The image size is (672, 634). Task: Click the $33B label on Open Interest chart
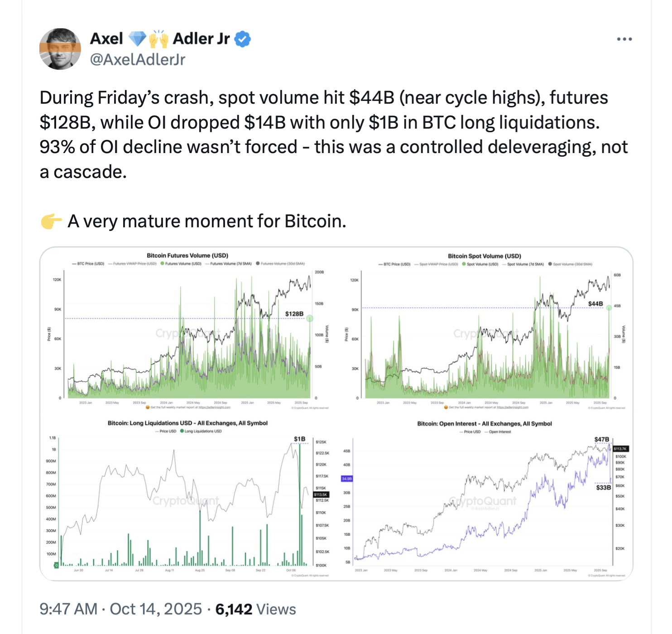(x=603, y=488)
